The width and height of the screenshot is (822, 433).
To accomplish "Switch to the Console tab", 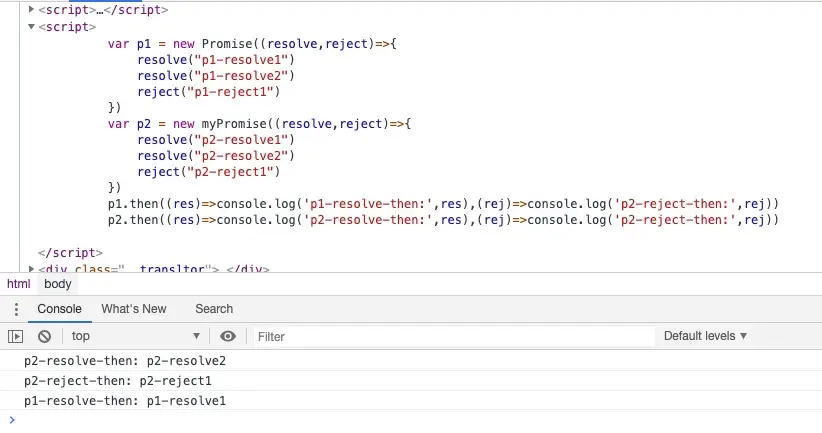I will coord(59,309).
